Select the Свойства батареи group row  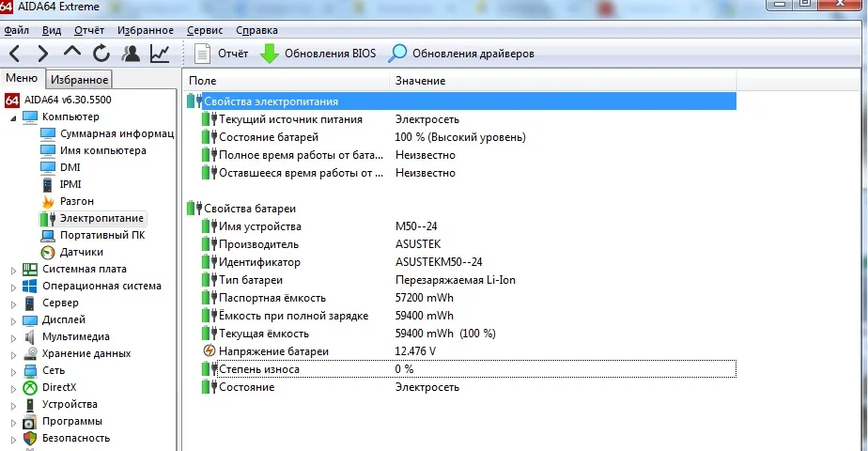point(461,209)
